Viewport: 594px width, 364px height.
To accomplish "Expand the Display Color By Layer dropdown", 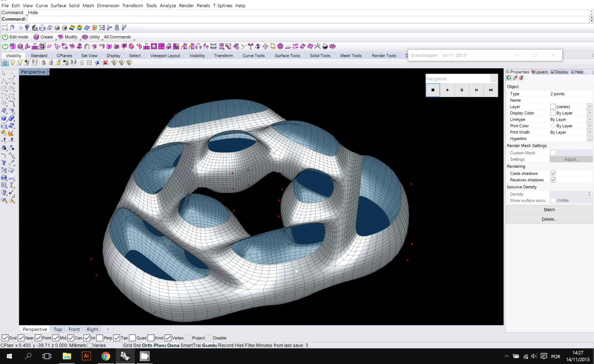I will pos(590,113).
